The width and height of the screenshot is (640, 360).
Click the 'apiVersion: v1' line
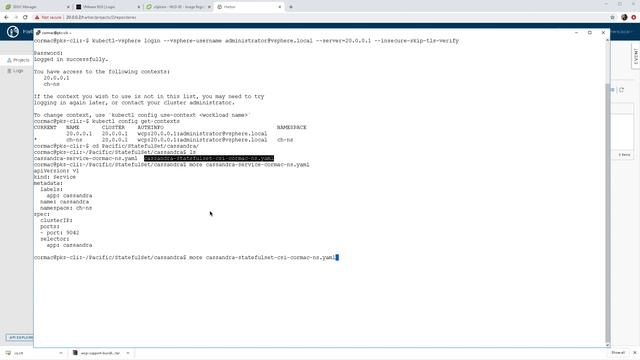point(56,171)
